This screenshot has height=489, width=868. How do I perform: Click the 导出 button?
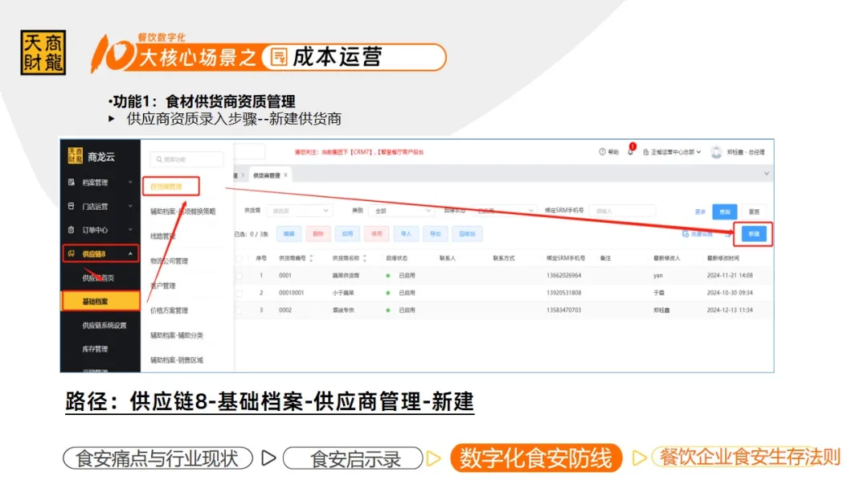(x=436, y=234)
